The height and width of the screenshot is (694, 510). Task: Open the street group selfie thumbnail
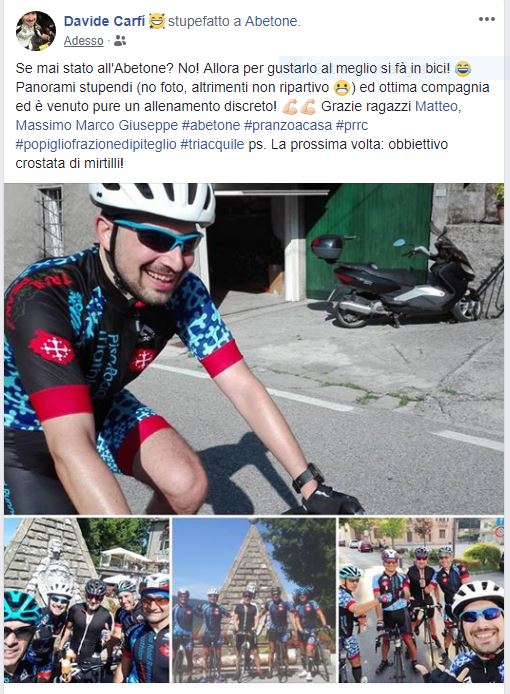[x=421, y=600]
